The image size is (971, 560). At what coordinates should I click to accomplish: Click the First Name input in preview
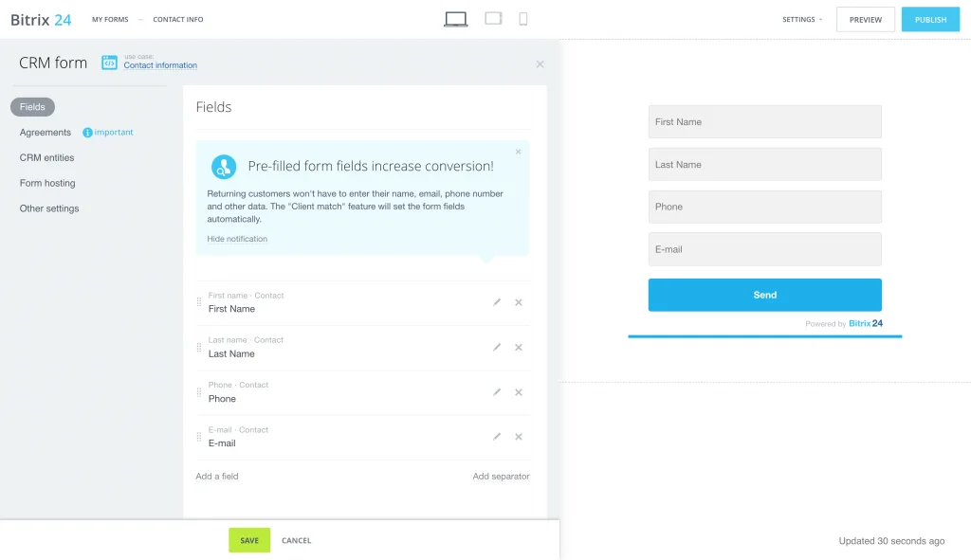coord(764,122)
